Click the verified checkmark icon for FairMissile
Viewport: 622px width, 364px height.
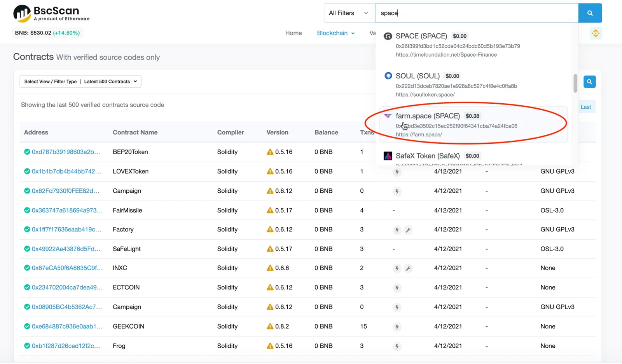pyautogui.click(x=27, y=210)
